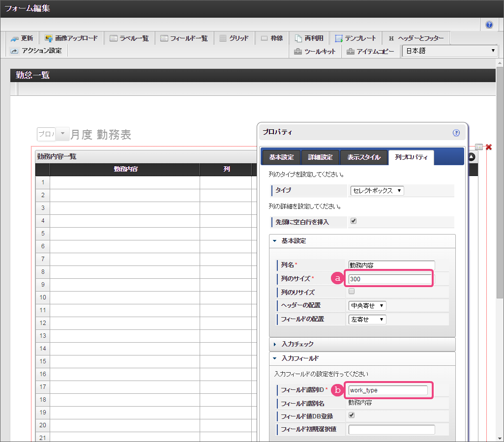Open the タイプ セレクトボックス dropdown
Viewport: 504px width, 442px height.
click(377, 191)
